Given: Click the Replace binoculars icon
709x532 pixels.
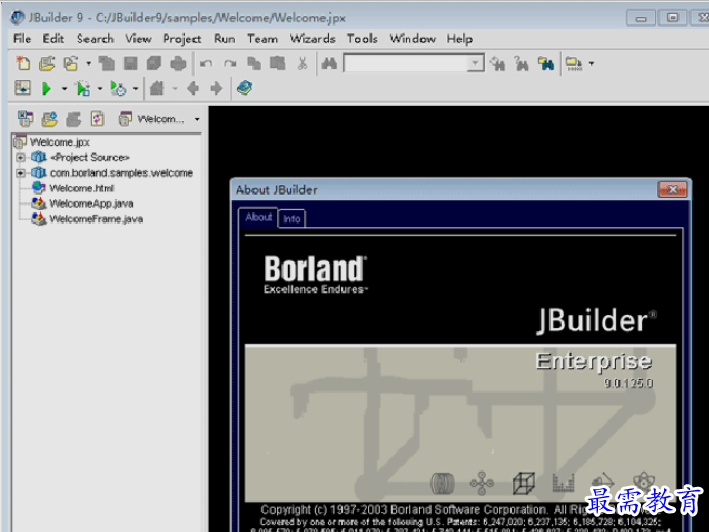Looking at the screenshot, I should tap(521, 64).
